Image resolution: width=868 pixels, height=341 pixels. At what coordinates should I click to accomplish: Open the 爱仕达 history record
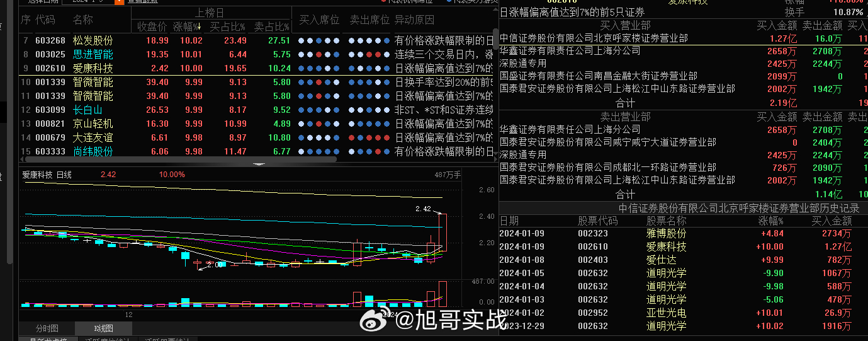tap(684, 260)
